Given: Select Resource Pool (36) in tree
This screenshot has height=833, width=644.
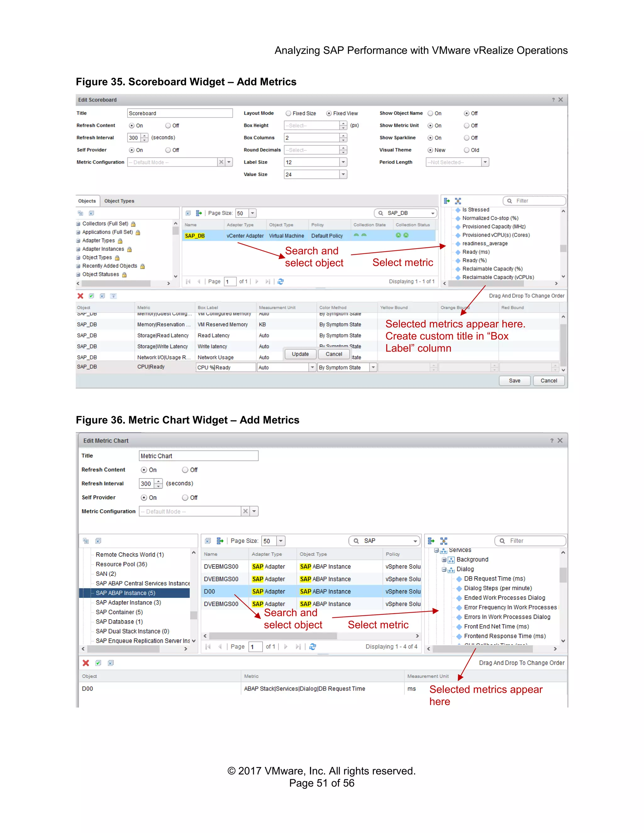Looking at the screenshot, I should click(121, 565).
